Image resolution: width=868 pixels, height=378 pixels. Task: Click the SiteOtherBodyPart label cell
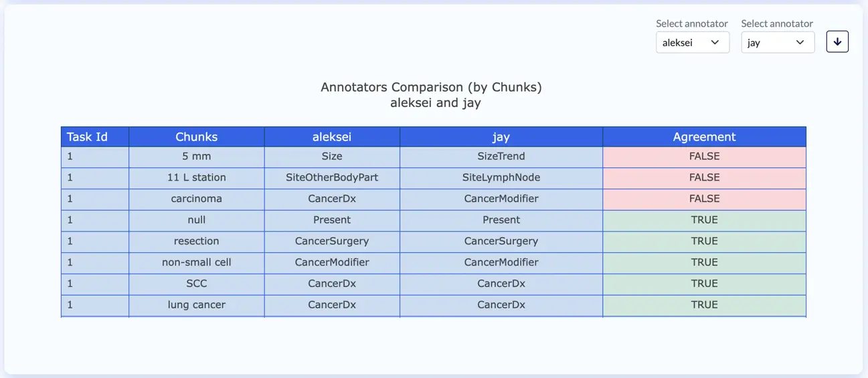point(332,178)
